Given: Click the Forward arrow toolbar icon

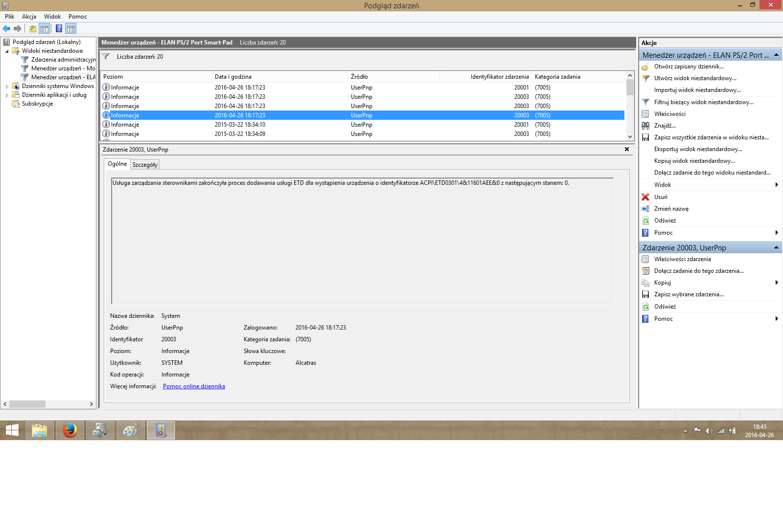Looking at the screenshot, I should coord(18,28).
